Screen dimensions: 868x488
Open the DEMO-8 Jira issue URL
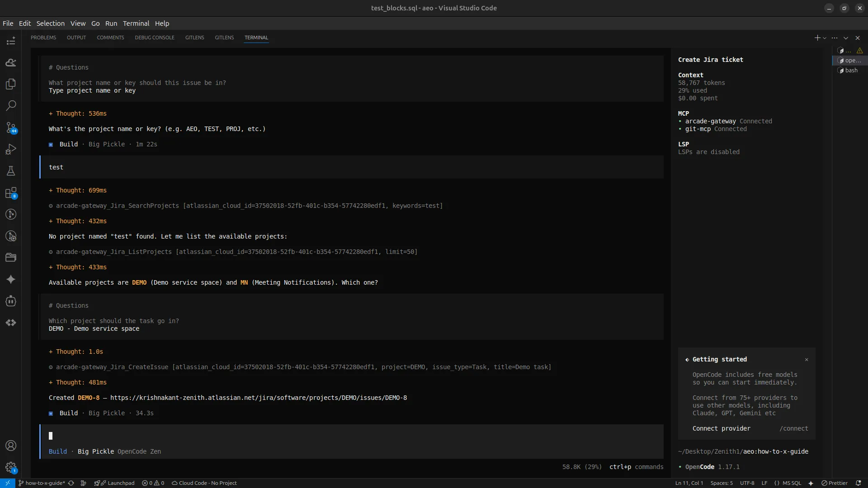point(259,398)
